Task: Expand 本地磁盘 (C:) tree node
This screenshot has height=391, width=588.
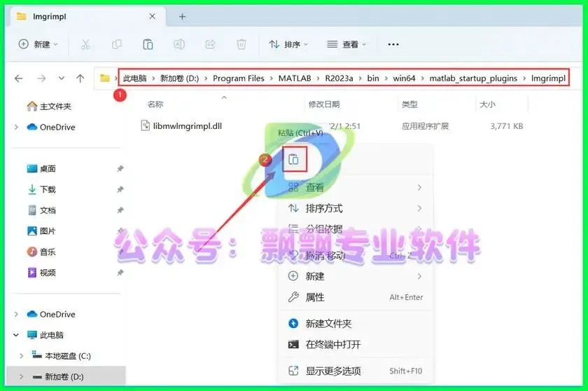Action: click(22, 356)
